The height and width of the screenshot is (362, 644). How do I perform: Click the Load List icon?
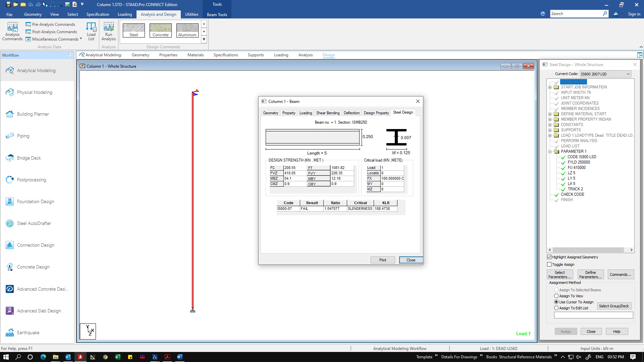[x=91, y=31]
